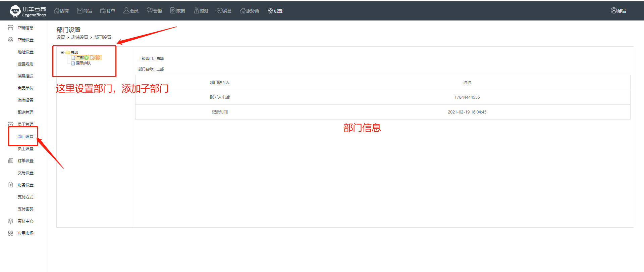The width and height of the screenshot is (644, 272).
Task: Expand the 财务设置 sidebar group
Action: 25,185
